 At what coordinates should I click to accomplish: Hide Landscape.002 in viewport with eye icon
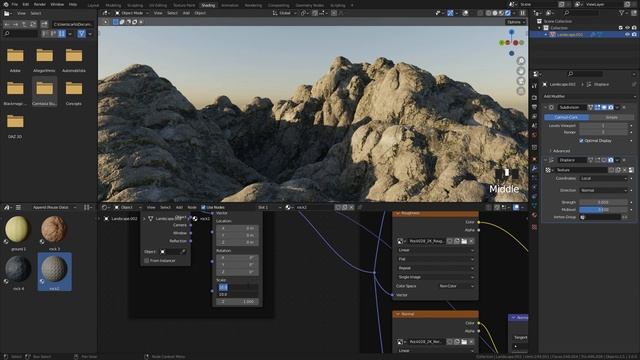[627, 35]
